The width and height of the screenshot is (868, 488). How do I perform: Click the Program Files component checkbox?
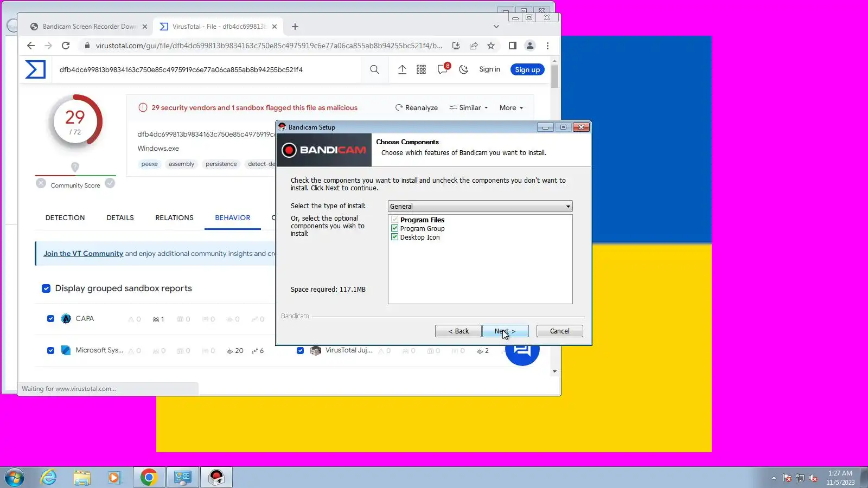[395, 220]
